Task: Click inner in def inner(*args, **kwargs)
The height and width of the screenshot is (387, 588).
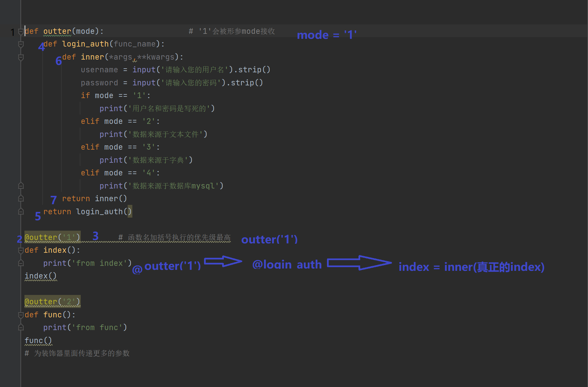Action: 92,57
